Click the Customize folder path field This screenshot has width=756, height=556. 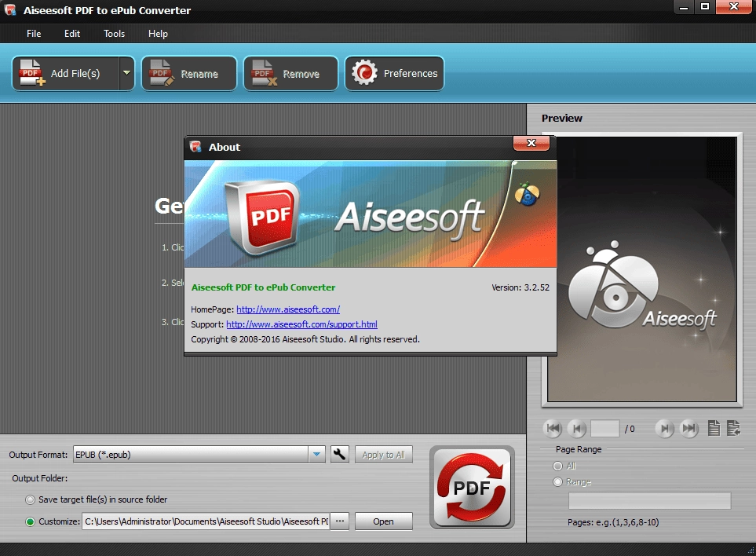point(206,521)
